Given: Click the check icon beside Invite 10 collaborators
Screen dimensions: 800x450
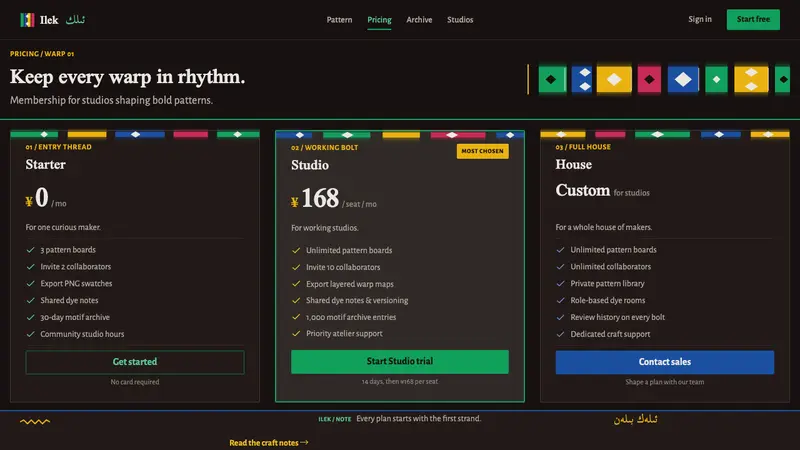Looking at the screenshot, I should pyautogui.click(x=296, y=267).
